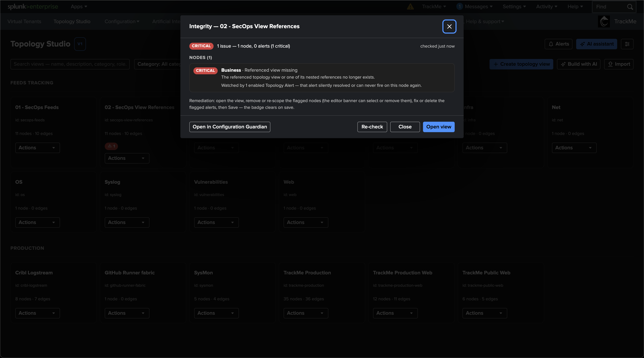Image resolution: width=644 pixels, height=358 pixels.
Task: Expand the Actions dropdown for TrackMe Production
Action: 306,313
